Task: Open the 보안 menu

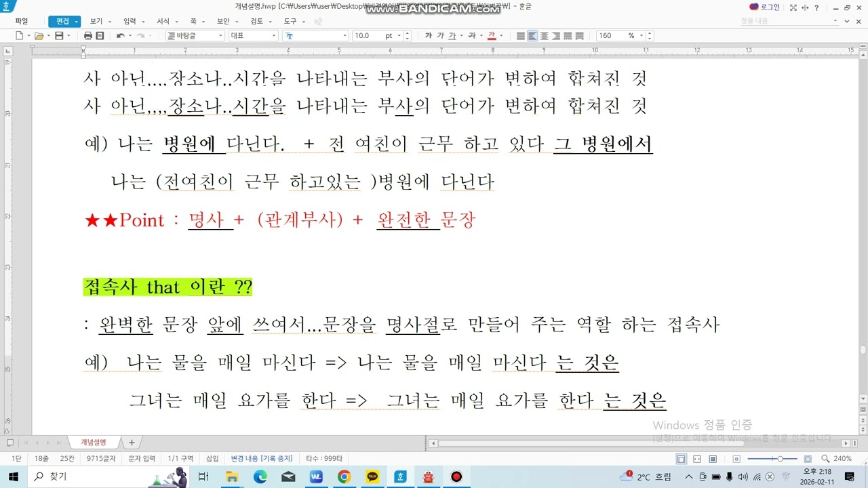Action: click(226, 21)
